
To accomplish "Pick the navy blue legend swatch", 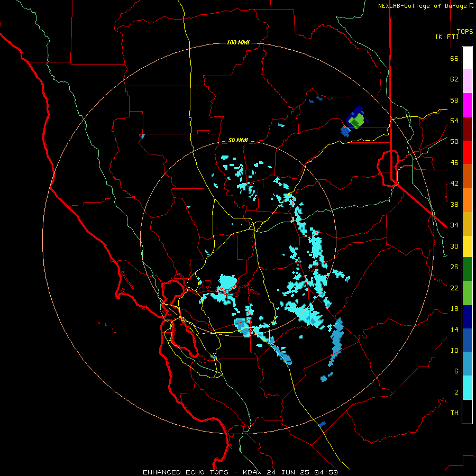I will click(467, 317).
